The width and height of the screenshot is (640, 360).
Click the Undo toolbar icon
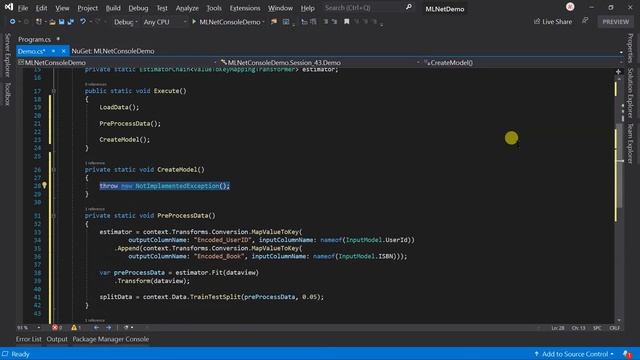click(x=83, y=22)
